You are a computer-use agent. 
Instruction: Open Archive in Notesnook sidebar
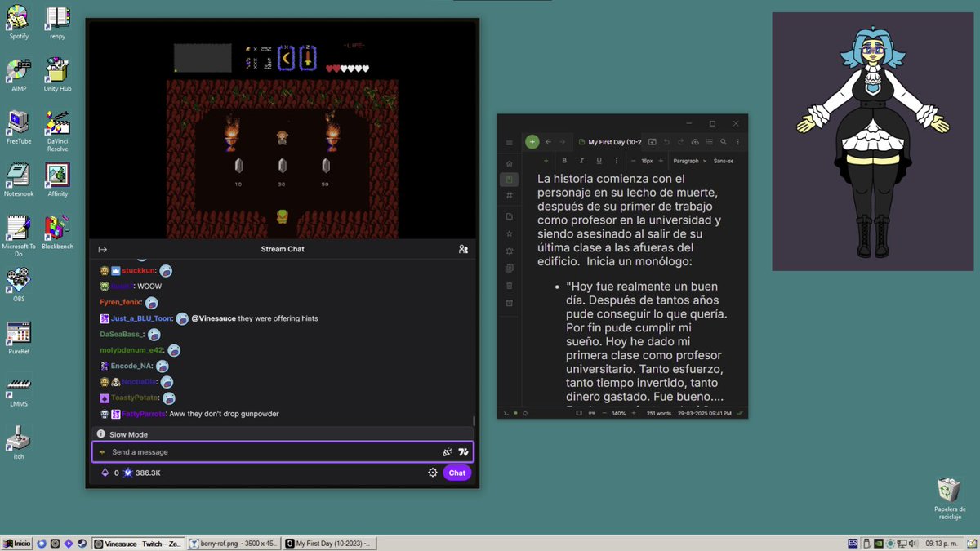[510, 303]
